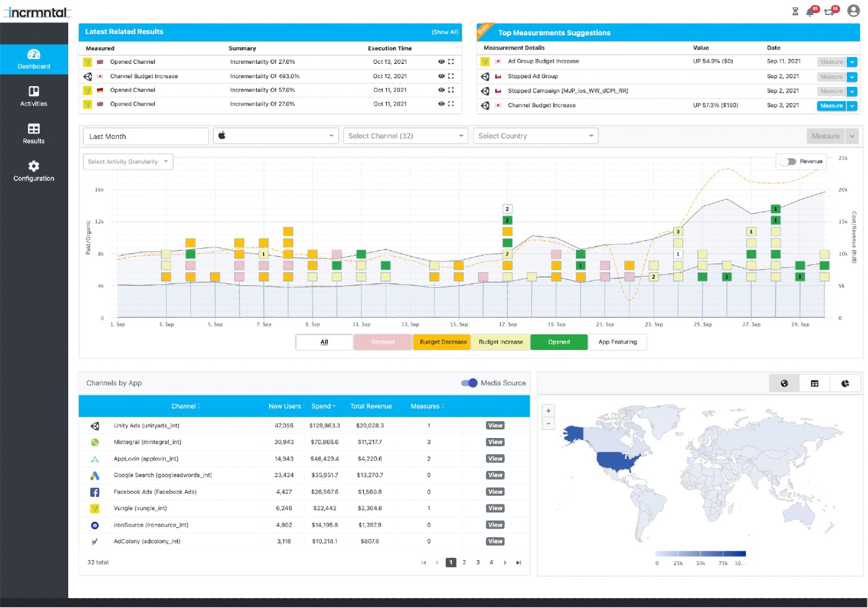Image resolution: width=868 pixels, height=608 pixels.
Task: Click the Google Search channel icon
Action: 95,476
